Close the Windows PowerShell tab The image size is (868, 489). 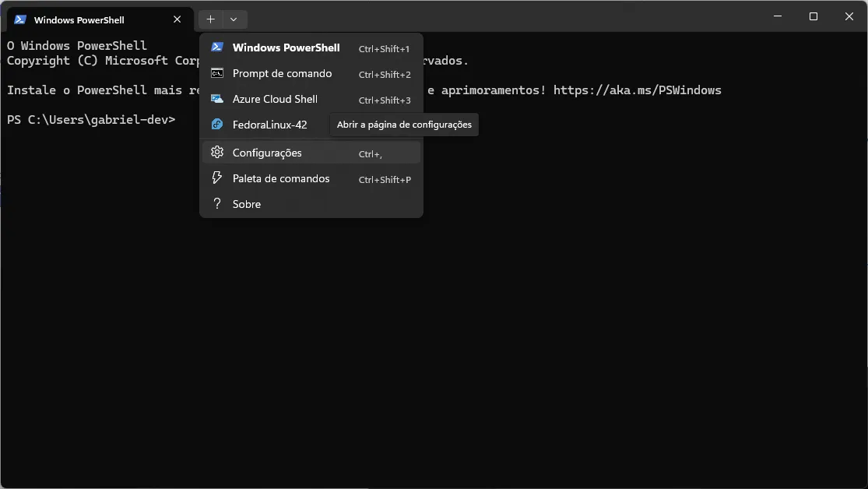point(177,19)
